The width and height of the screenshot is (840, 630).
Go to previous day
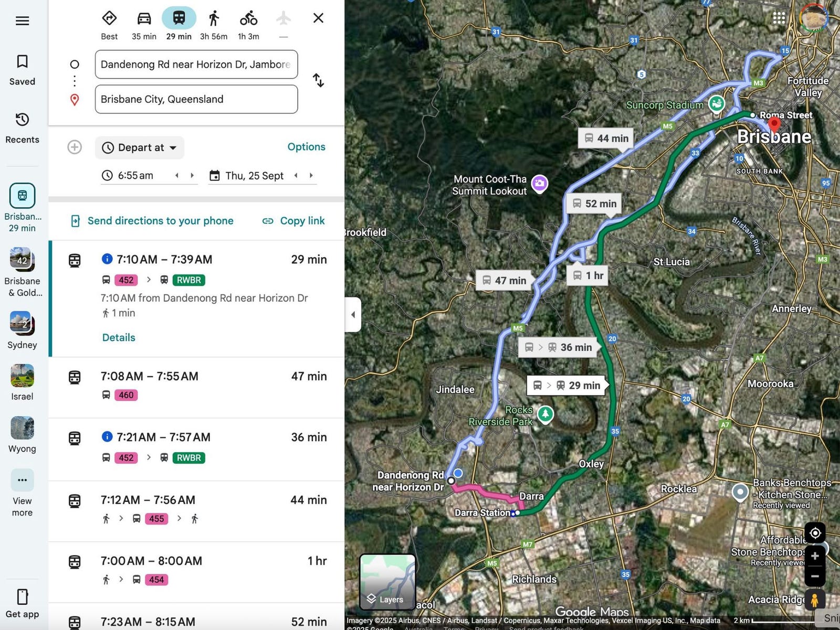(x=296, y=175)
